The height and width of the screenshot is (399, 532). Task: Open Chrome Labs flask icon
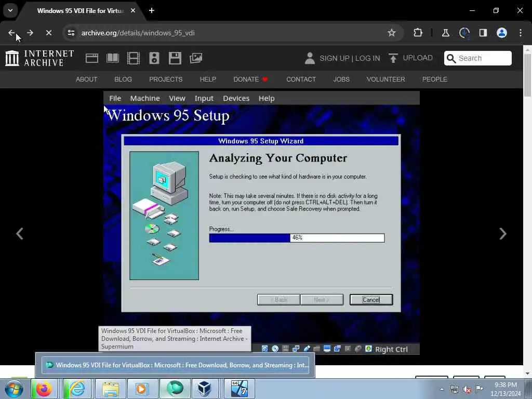445,33
